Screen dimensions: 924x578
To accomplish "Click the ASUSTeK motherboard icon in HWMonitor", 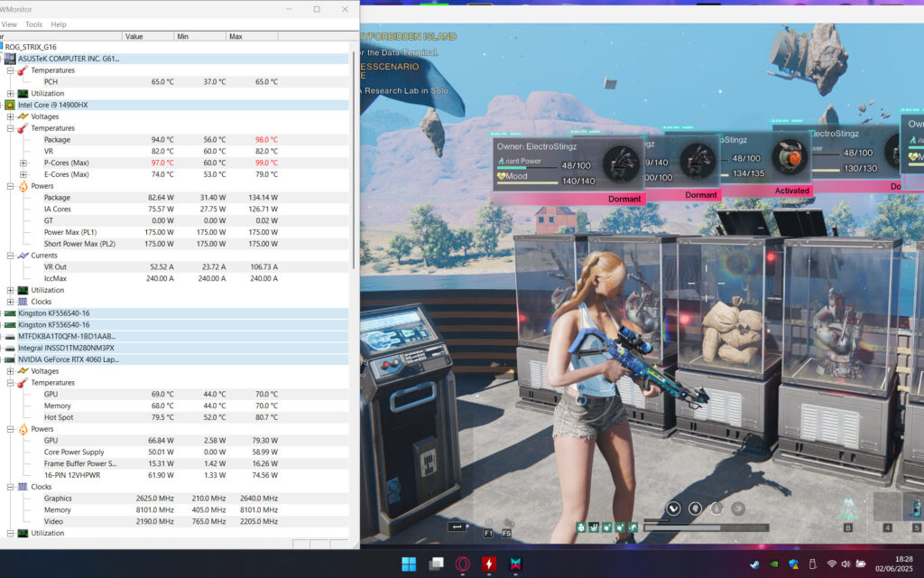I will point(9,59).
